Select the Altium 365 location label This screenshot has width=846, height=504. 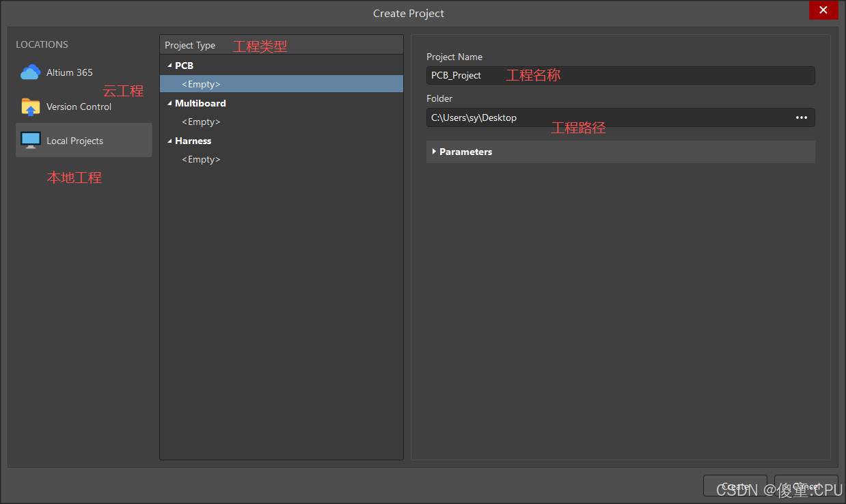click(x=70, y=72)
